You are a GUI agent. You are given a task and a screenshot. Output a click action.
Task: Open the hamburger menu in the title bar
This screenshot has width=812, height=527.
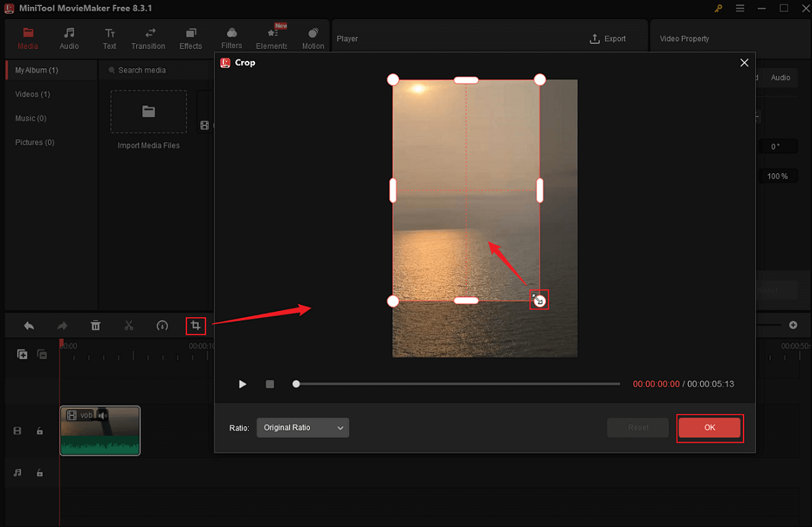tap(740, 8)
